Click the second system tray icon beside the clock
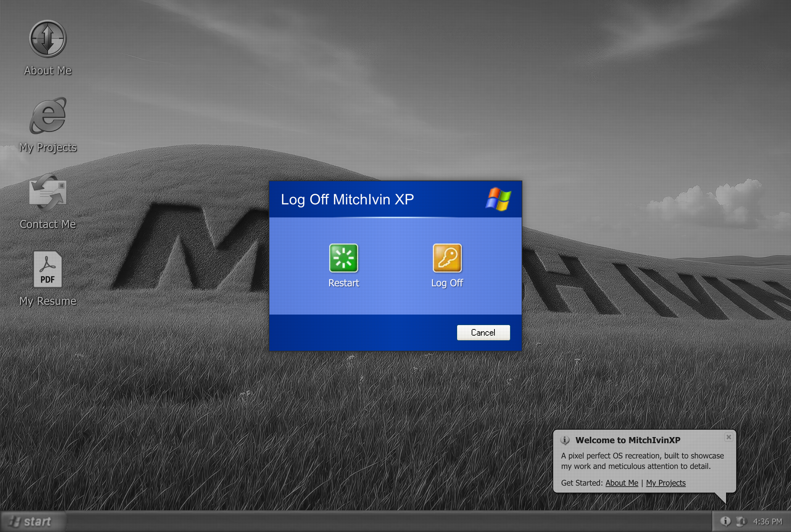The width and height of the screenshot is (791, 532). 741,521
